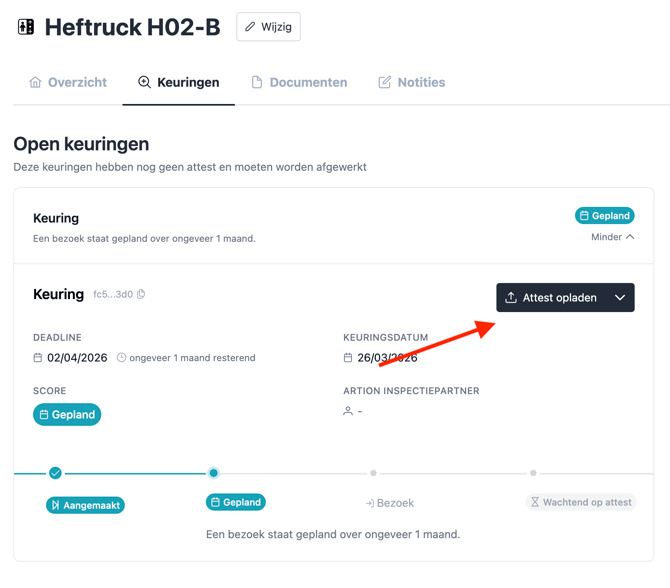This screenshot has height=588, width=670.
Task: Click the calendar icon beside keuringsdatum
Action: 348,358
